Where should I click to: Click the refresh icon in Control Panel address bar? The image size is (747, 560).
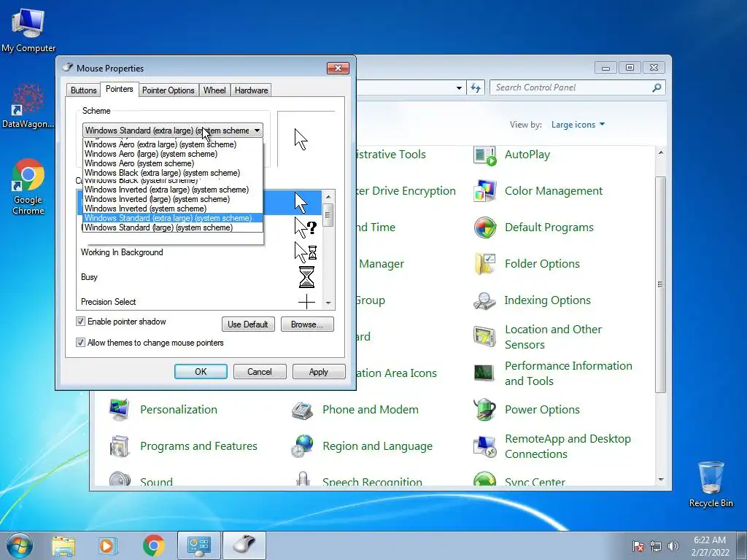tap(476, 87)
